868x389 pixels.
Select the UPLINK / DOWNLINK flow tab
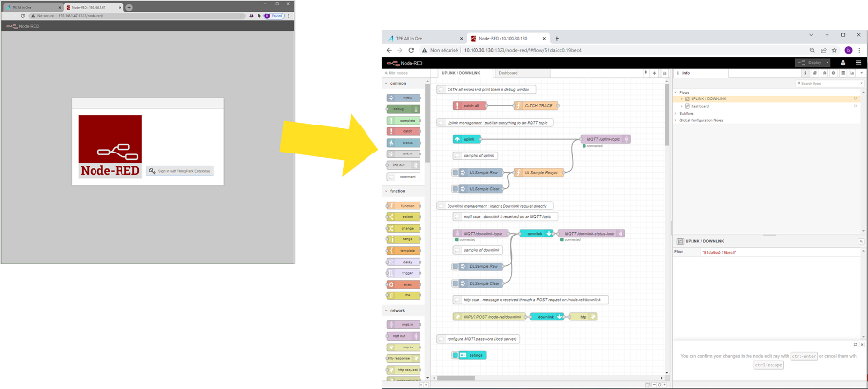point(462,73)
